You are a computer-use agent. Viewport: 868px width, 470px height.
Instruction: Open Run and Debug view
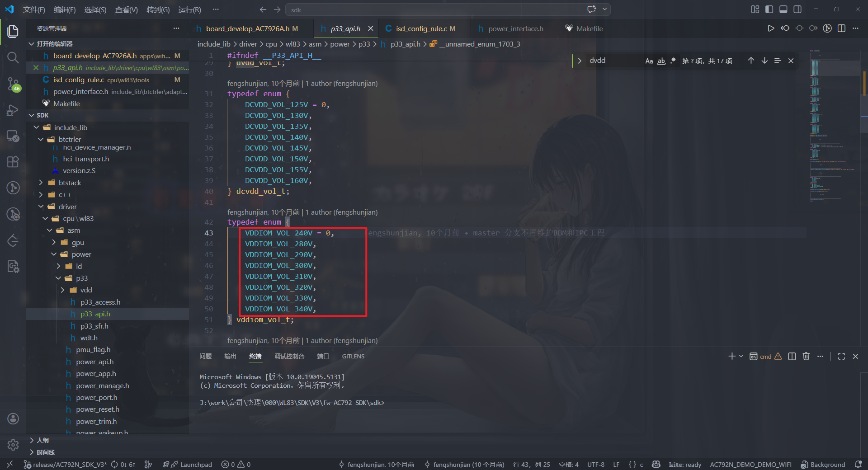pyautogui.click(x=13, y=110)
